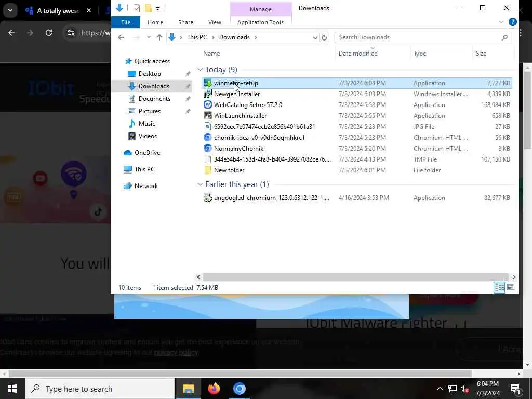
Task: Click the NormalnyChomik Chromium icon
Action: (x=208, y=148)
